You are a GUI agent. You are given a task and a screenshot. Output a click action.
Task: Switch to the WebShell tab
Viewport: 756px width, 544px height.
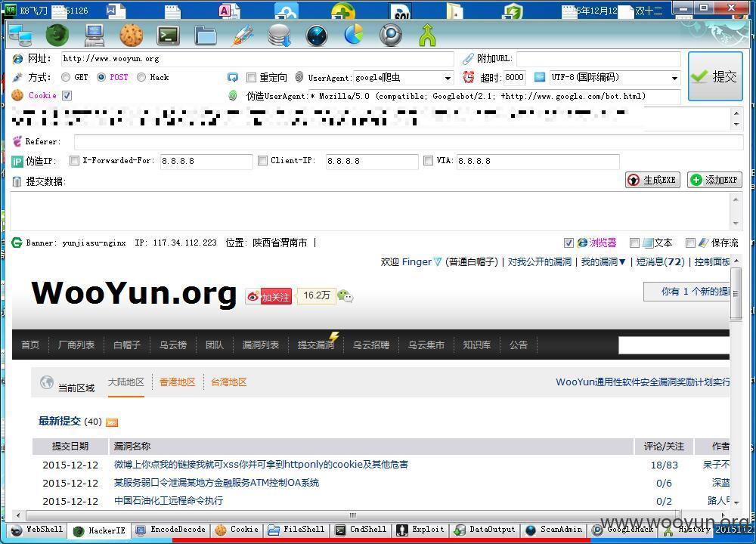37,530
